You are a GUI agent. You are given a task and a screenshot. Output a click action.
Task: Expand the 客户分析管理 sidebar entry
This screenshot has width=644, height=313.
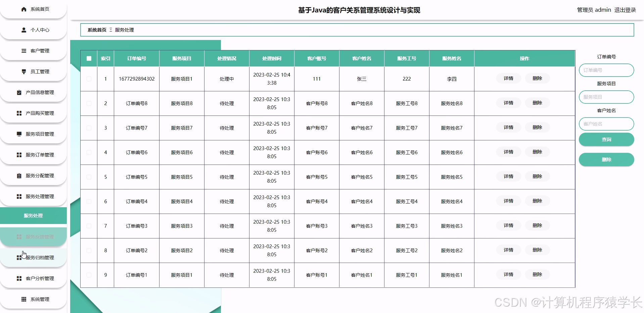coord(38,278)
